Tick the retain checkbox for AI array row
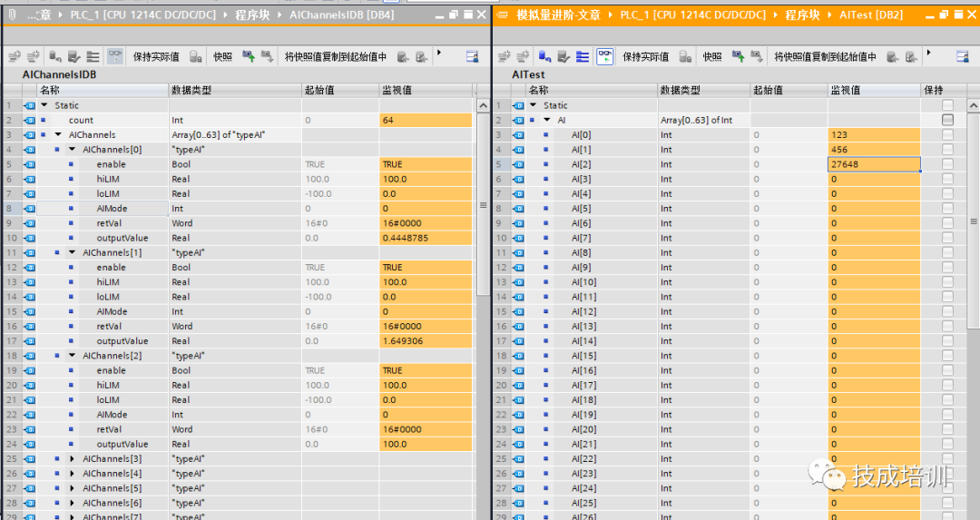Screen dimensions: 980x520 pos(947,120)
